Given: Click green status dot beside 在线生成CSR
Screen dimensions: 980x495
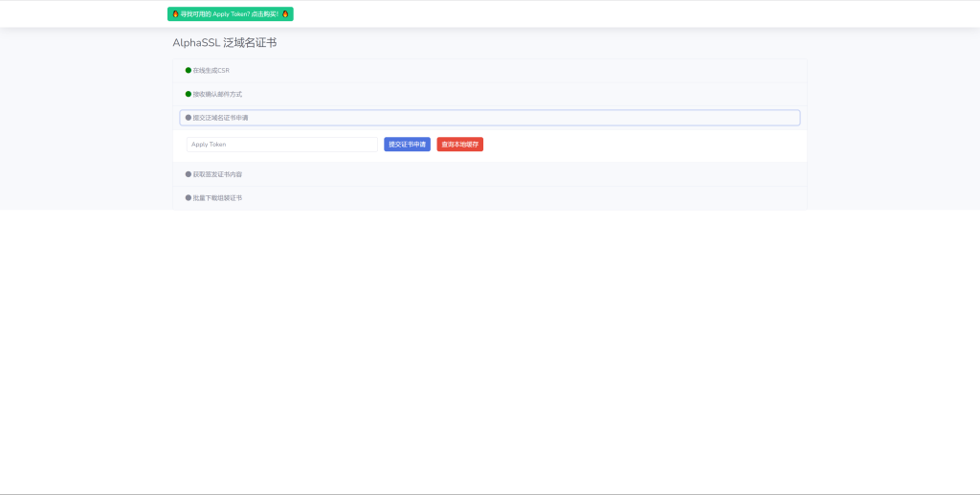Looking at the screenshot, I should [189, 70].
